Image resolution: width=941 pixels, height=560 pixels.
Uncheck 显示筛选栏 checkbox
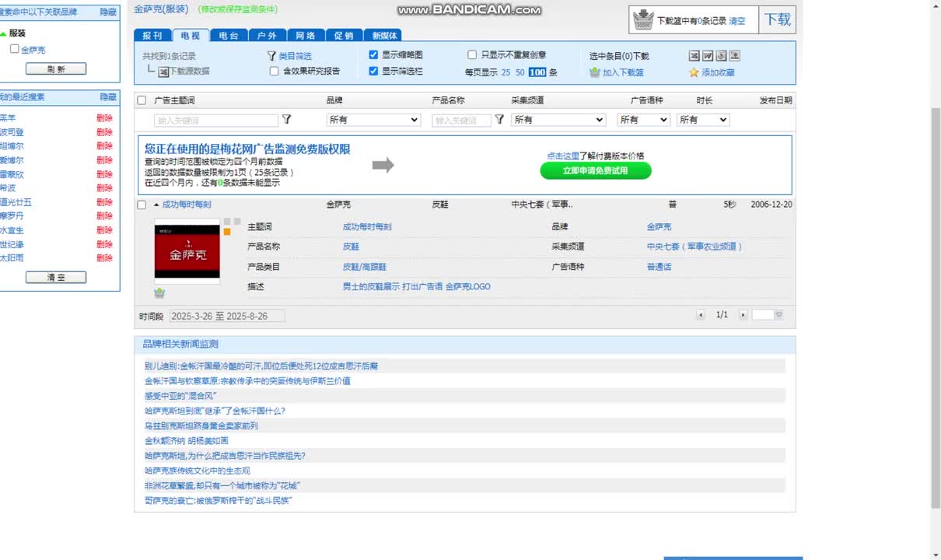coord(373,71)
